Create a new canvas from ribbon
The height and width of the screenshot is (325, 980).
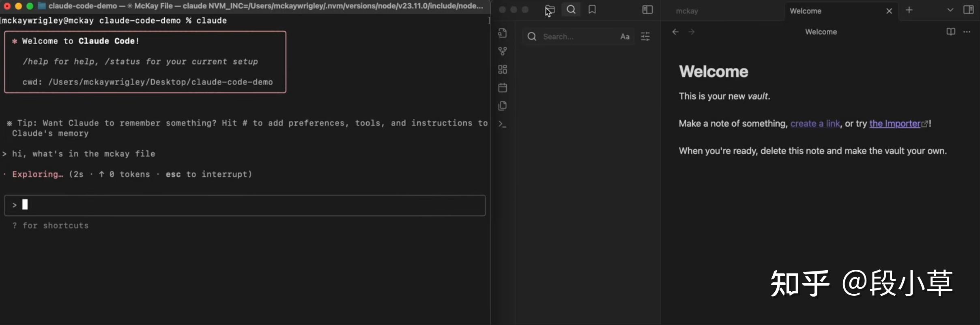tap(503, 69)
